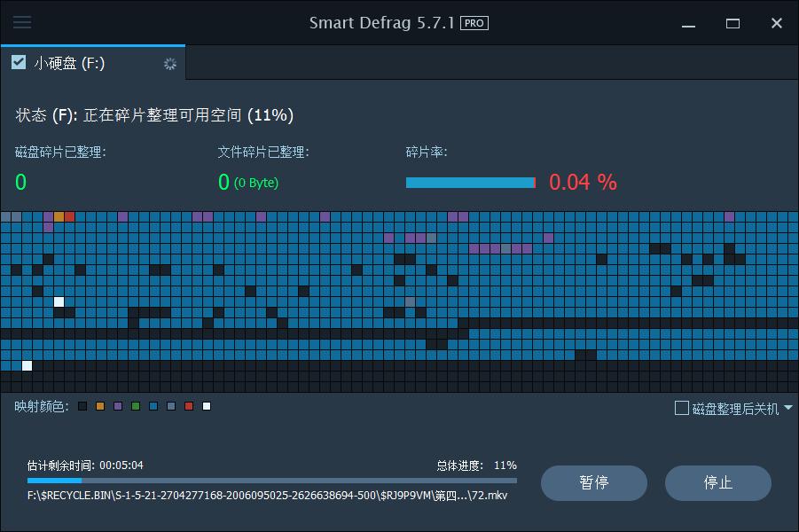The image size is (799, 532).
Task: Close the Smart Defrag window
Action: 777,23
